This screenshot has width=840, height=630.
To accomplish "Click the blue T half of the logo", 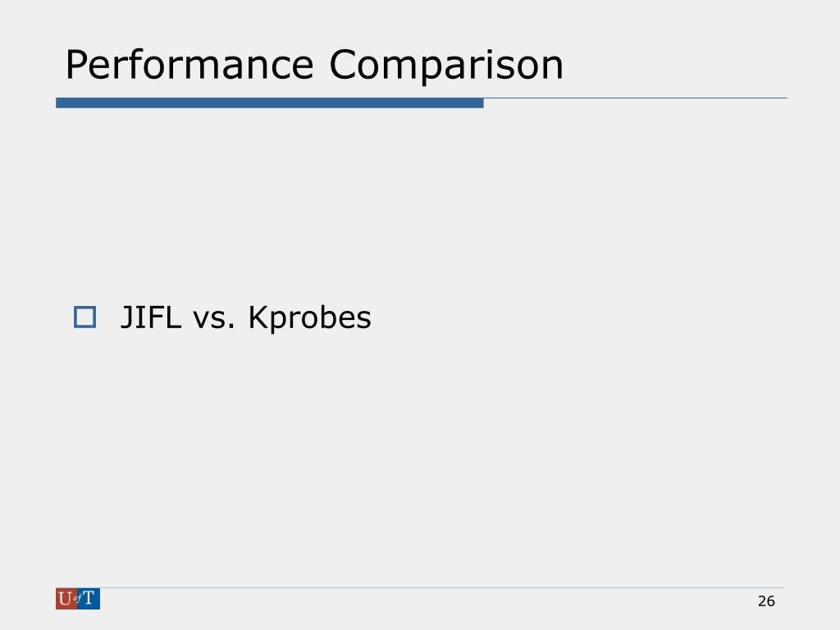I will click(89, 598).
